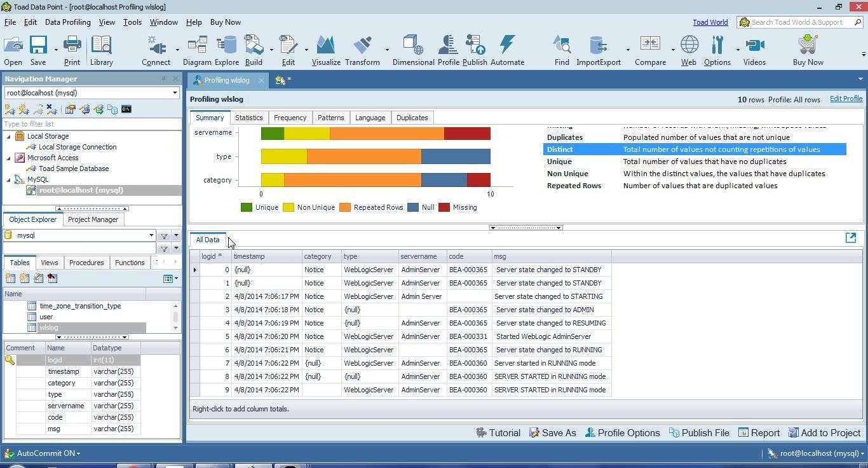Click the Publish toolbar icon
This screenshot has height=468, width=868.
click(475, 51)
